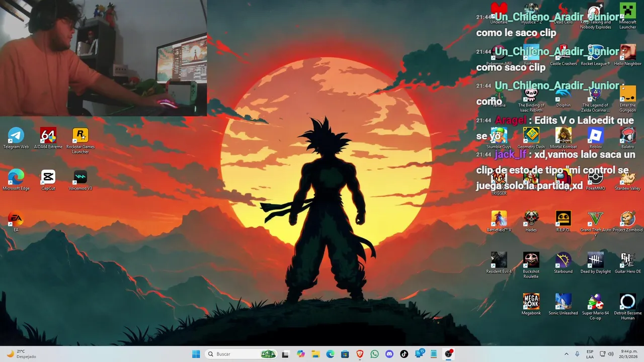Select the Buckshot Roulette icon
The image size is (644, 362).
click(x=531, y=266)
